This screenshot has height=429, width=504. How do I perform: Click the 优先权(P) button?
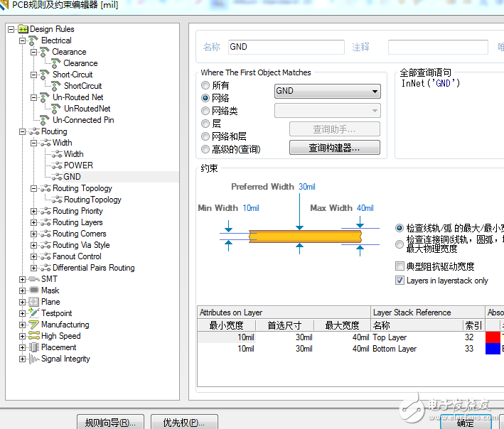pos(184,423)
